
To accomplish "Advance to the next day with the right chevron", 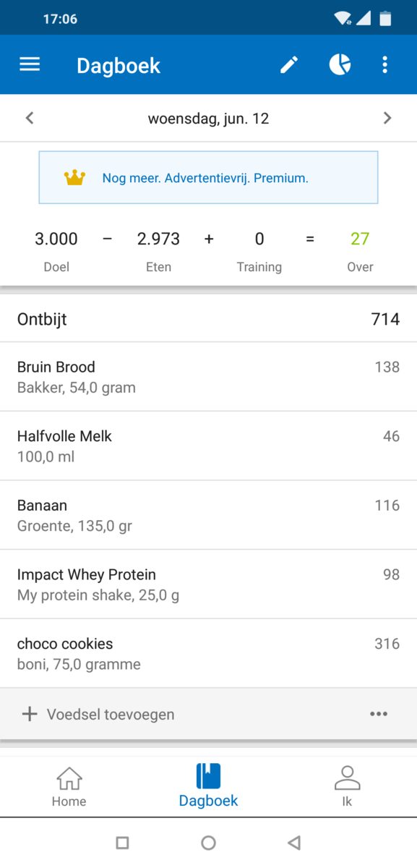I will click(x=387, y=117).
